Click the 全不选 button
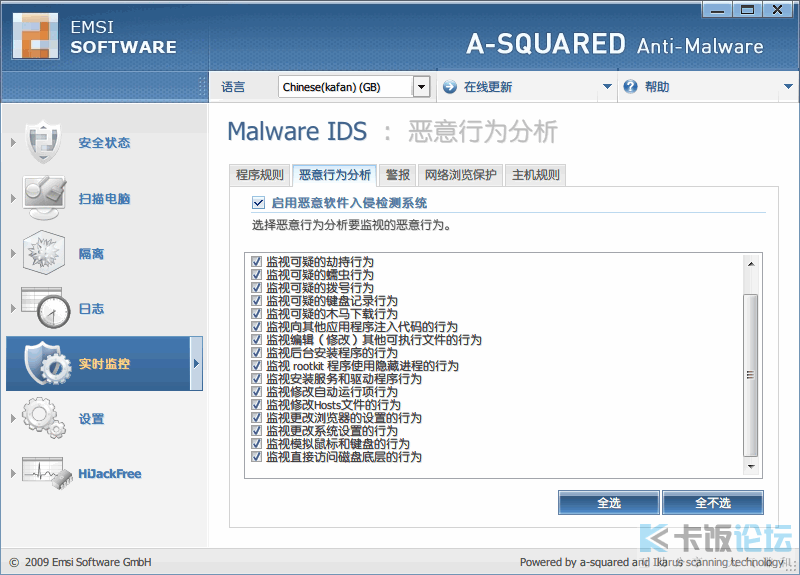 tap(713, 503)
